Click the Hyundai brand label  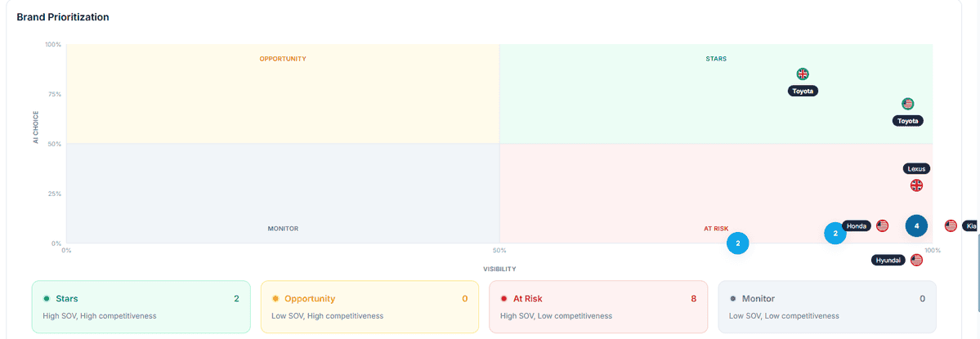pos(888,261)
